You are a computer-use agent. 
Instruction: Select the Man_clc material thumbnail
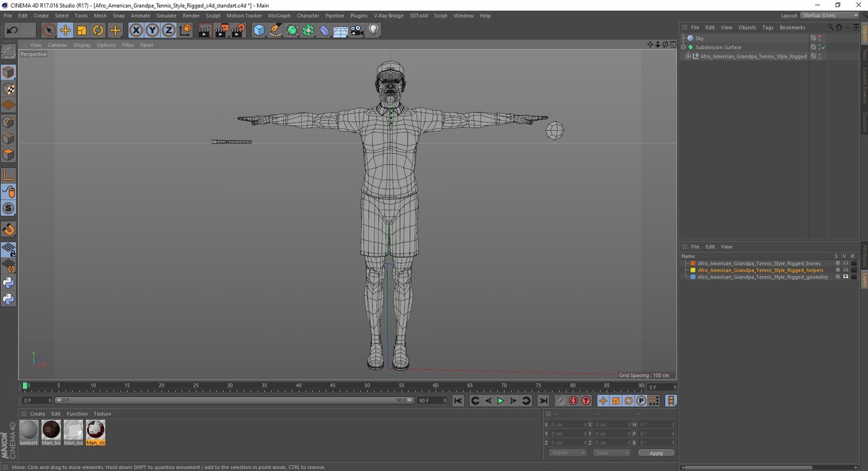pos(95,433)
